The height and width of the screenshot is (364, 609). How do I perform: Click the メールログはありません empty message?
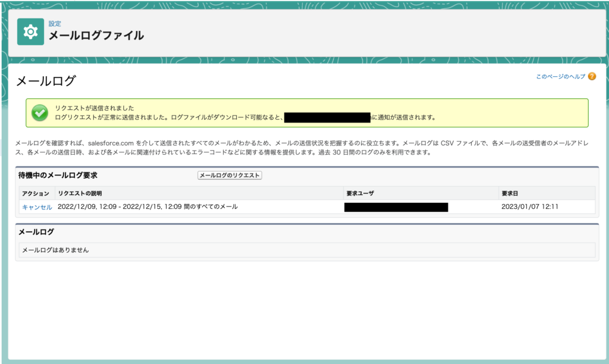pyautogui.click(x=55, y=250)
